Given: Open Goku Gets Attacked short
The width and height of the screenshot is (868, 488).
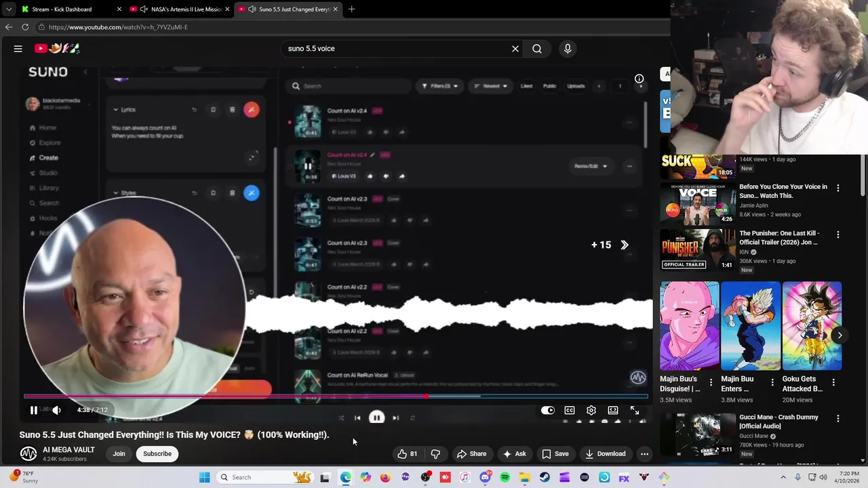Looking at the screenshot, I should (812, 327).
